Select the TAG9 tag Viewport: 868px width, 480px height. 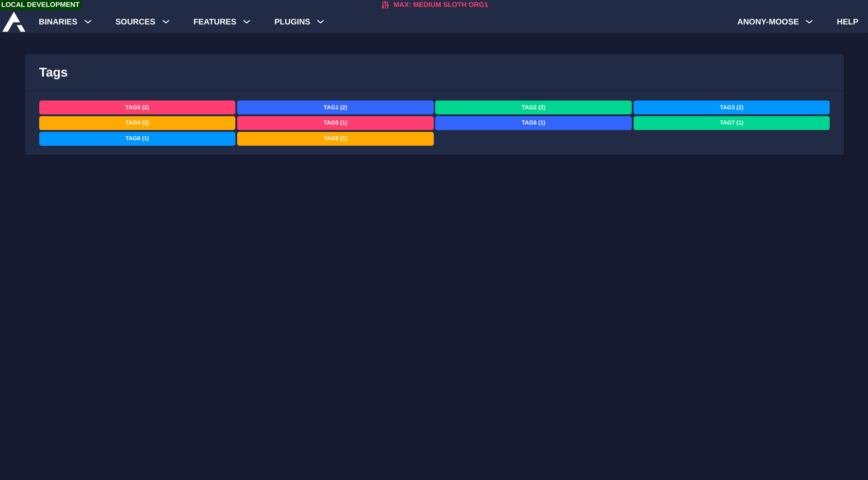(x=335, y=138)
